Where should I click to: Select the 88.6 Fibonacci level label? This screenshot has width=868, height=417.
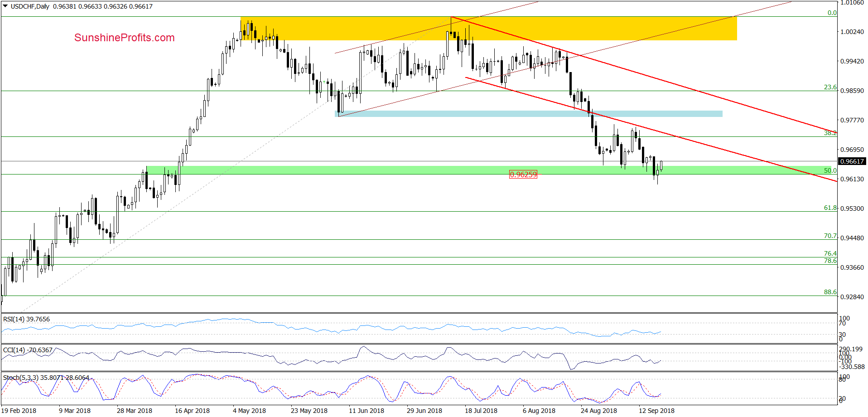click(x=830, y=292)
